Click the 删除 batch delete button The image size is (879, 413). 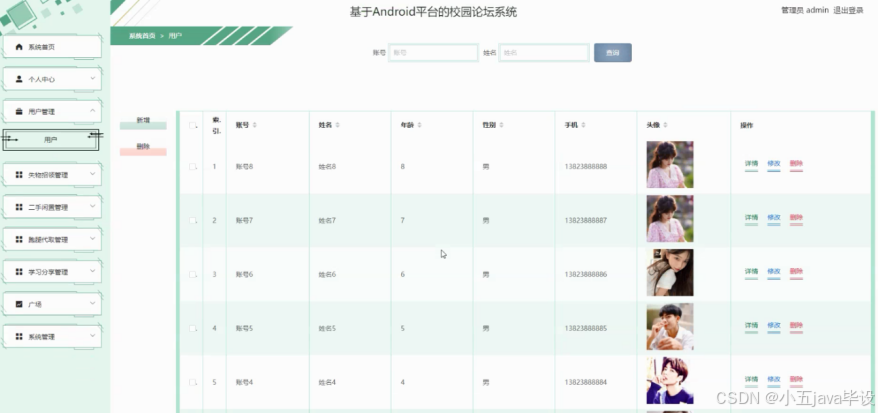coord(143,149)
